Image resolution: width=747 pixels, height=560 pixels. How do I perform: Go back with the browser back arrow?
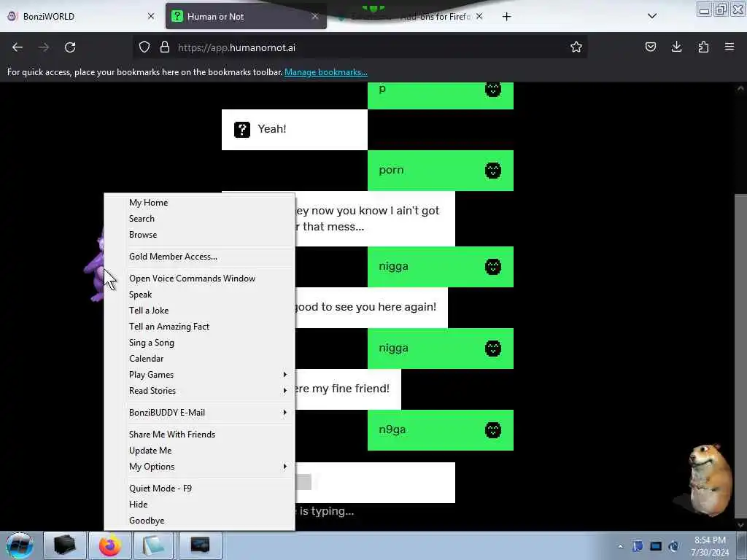18,47
